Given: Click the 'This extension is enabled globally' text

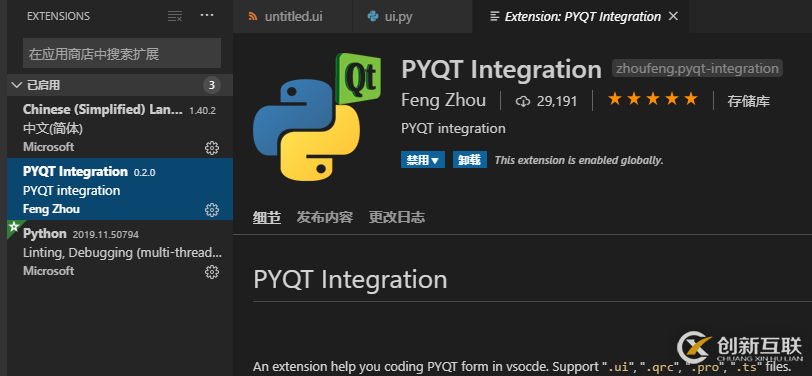Looking at the screenshot, I should [579, 161].
